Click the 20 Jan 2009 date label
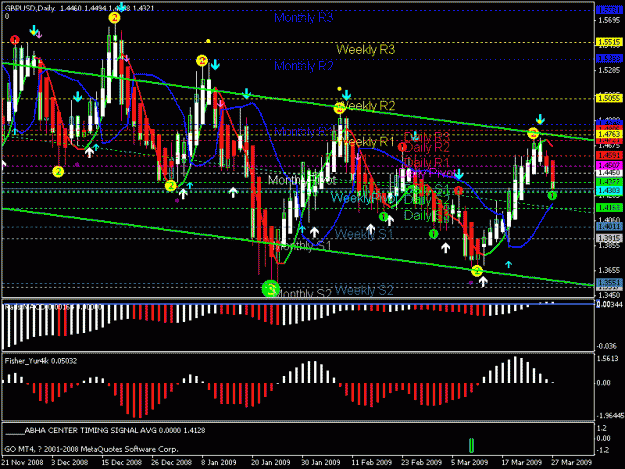This screenshot has height=469, width=625. coord(271,463)
